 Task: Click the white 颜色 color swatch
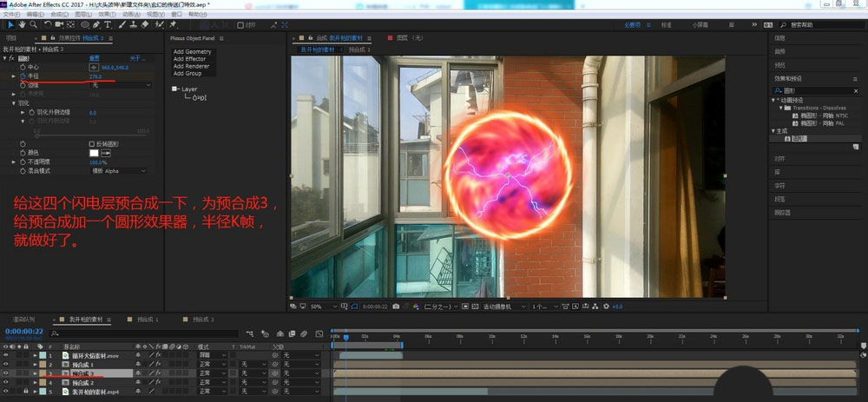95,153
